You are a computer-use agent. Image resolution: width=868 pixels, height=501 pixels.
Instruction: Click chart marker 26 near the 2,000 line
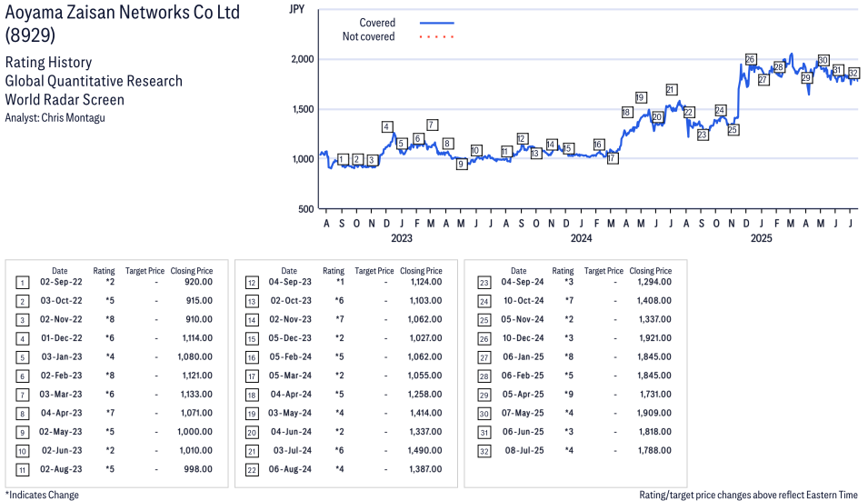coord(751,59)
